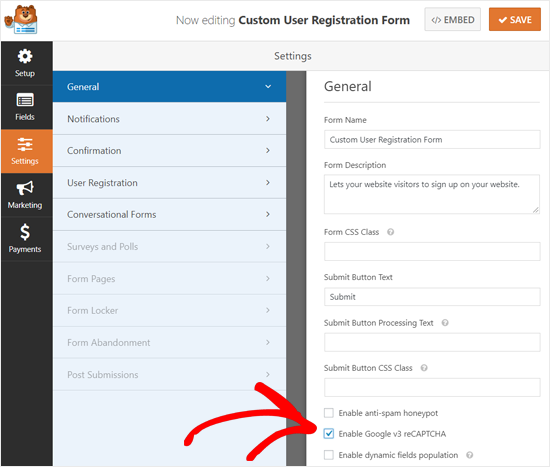550x467 pixels.
Task: Click the WPForms bear mascot logo
Action: click(21, 20)
